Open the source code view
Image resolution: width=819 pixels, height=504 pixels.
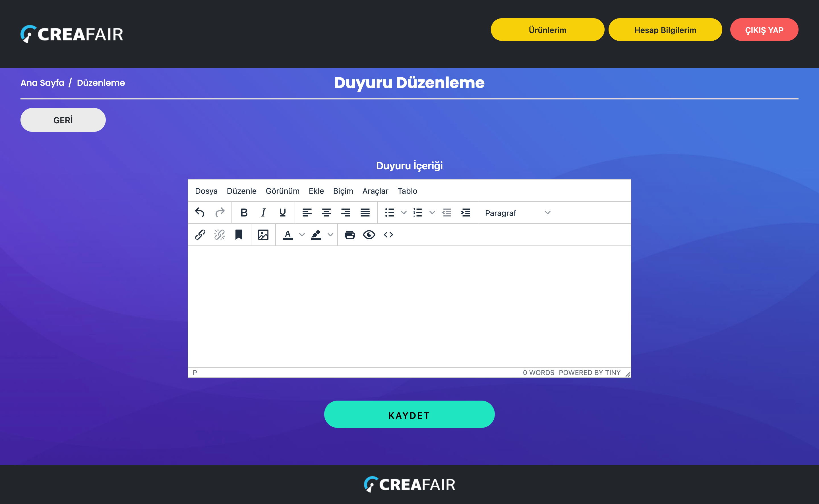pos(388,235)
